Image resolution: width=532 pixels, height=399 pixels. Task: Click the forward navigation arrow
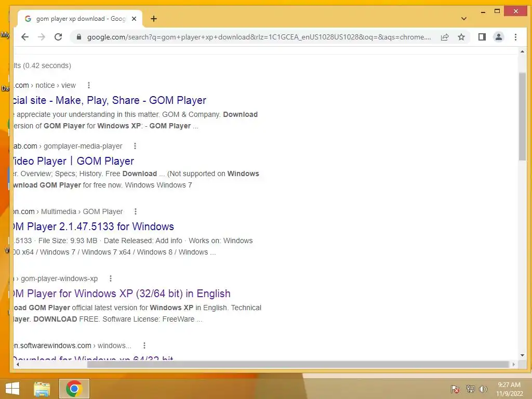[42, 37]
